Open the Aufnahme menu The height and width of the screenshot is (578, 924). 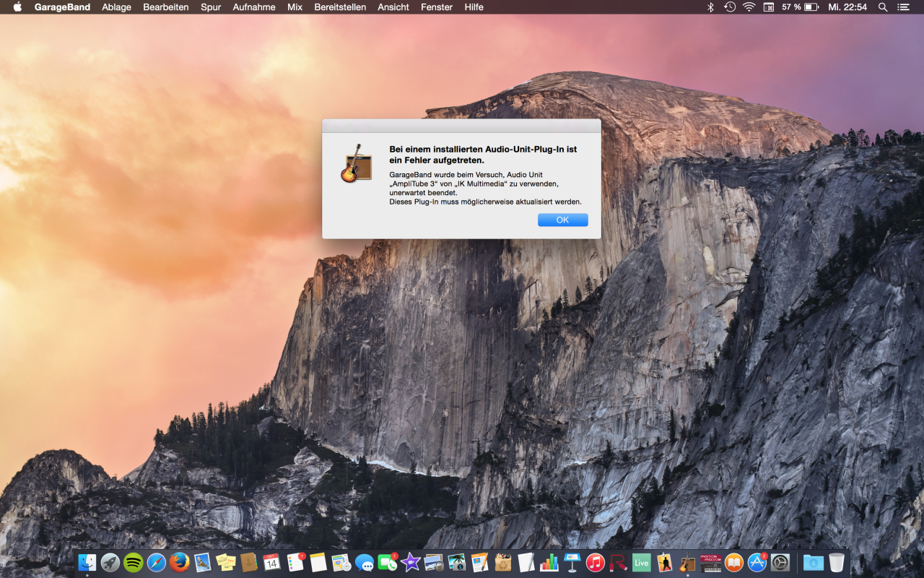pyautogui.click(x=253, y=7)
